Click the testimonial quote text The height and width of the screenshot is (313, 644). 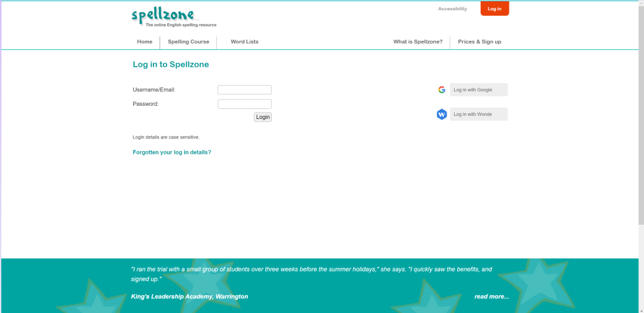point(311,274)
